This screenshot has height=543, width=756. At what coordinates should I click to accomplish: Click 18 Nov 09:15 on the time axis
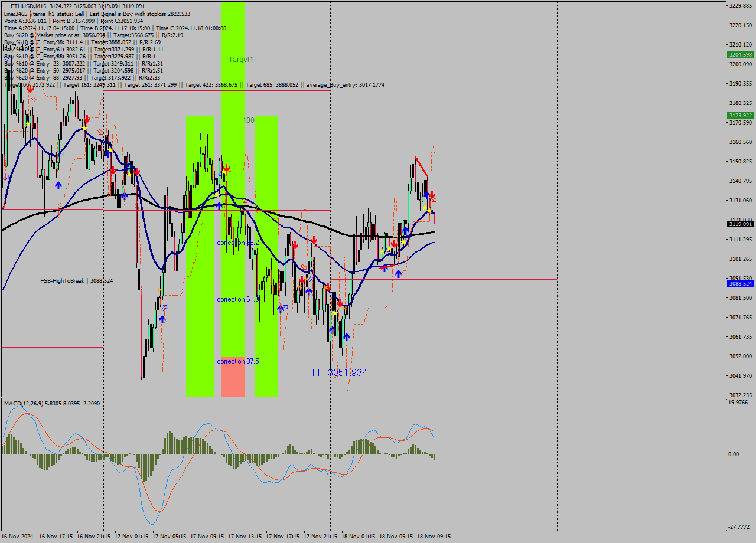click(x=434, y=537)
